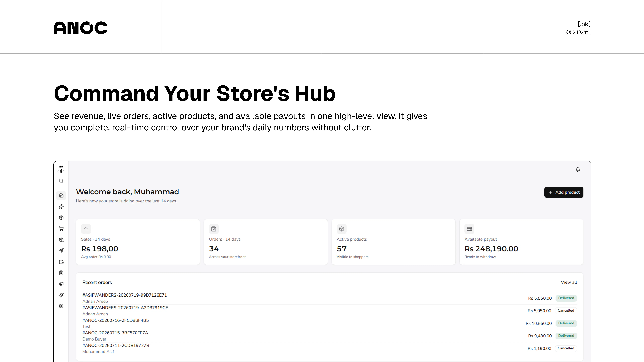The width and height of the screenshot is (644, 362).
Task: Open the package search inventory icon
Action: click(x=61, y=240)
